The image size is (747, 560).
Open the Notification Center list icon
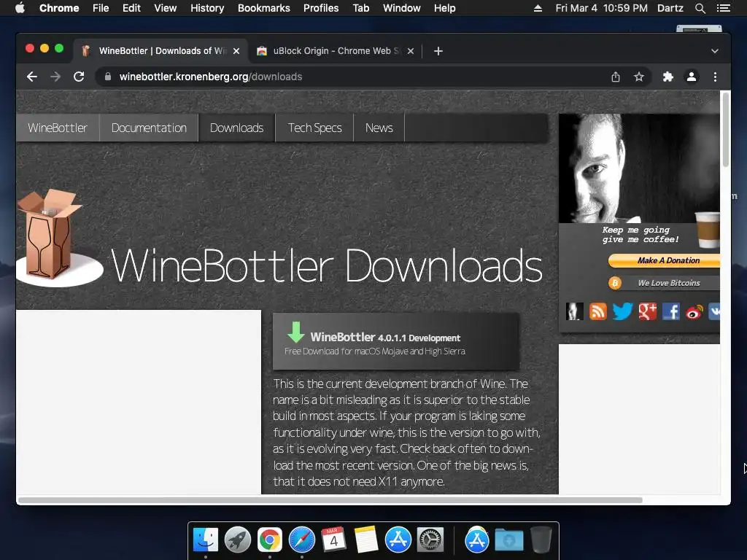723,8
